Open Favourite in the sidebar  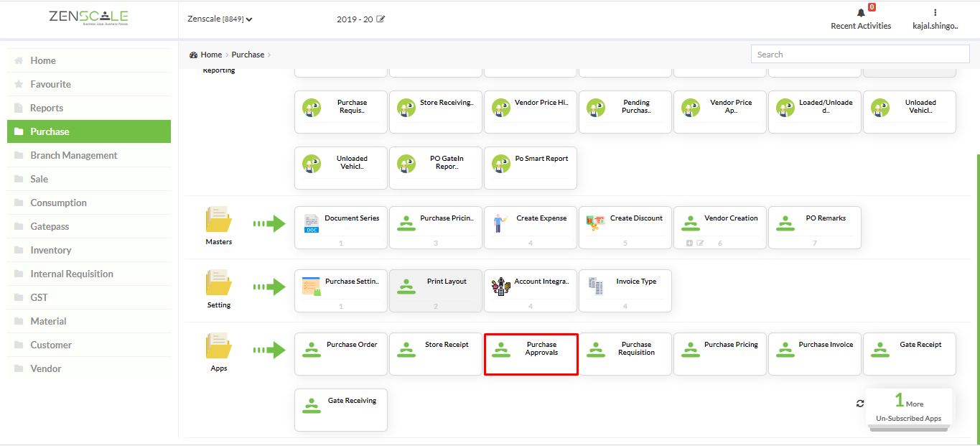pos(89,84)
